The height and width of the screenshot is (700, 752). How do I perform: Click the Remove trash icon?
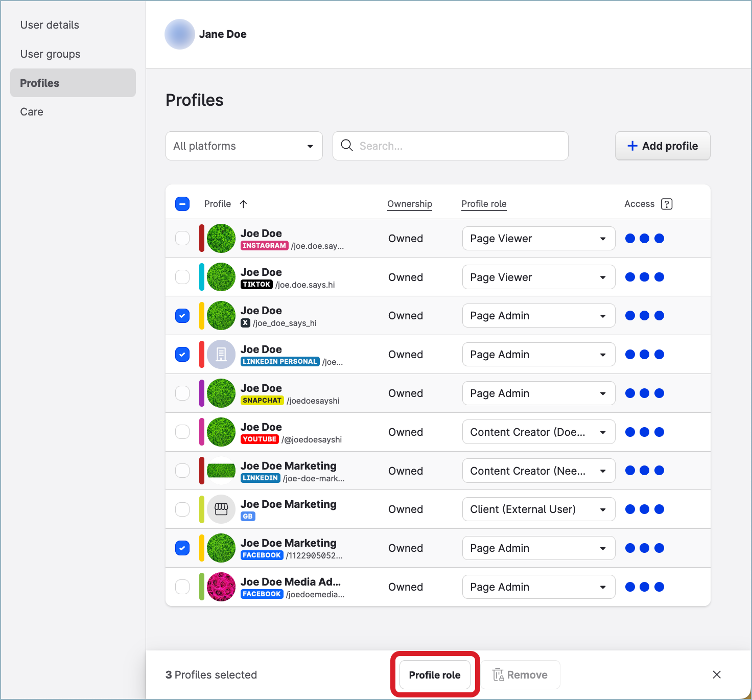coord(498,674)
